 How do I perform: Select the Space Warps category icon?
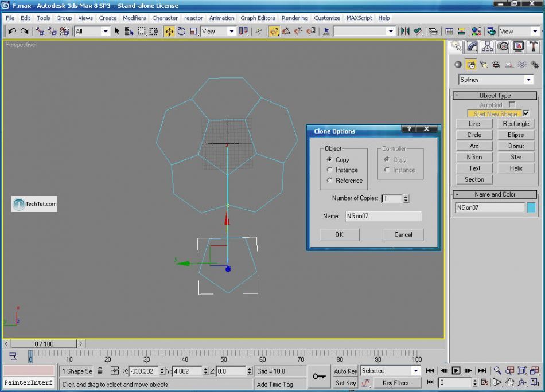click(521, 65)
